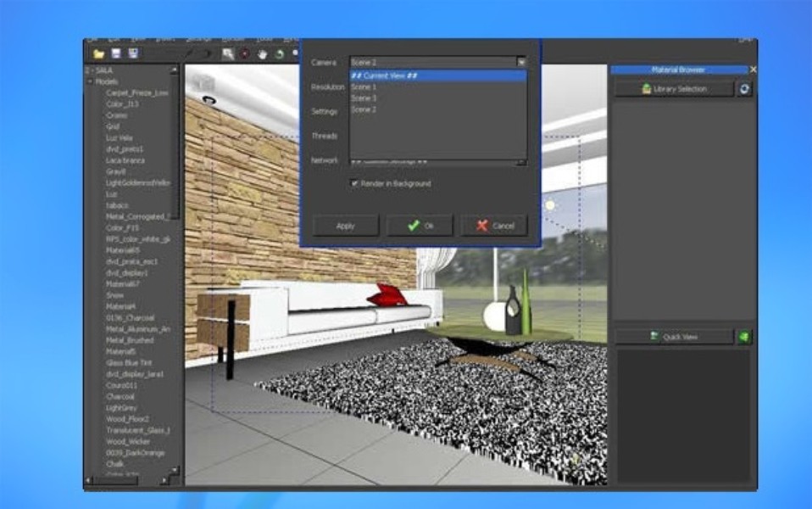Select the zoom magnifier tool
This screenshot has height=509, width=812.
(228, 53)
